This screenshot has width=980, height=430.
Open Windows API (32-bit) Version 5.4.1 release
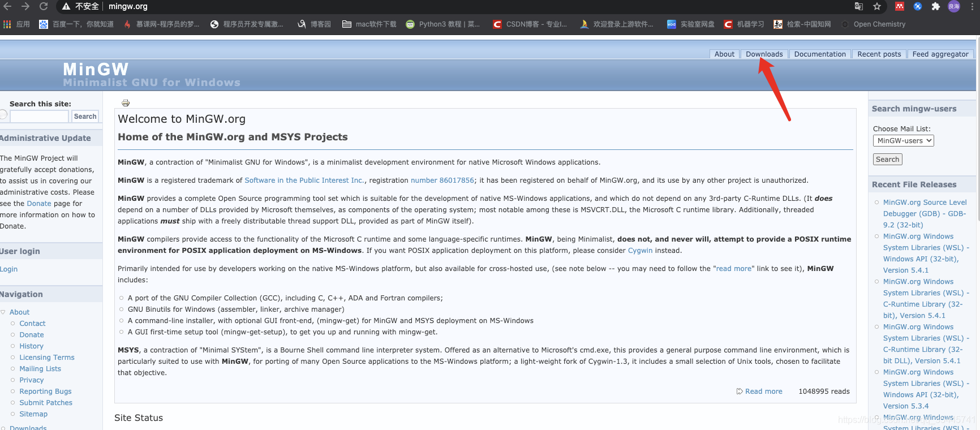tap(926, 253)
